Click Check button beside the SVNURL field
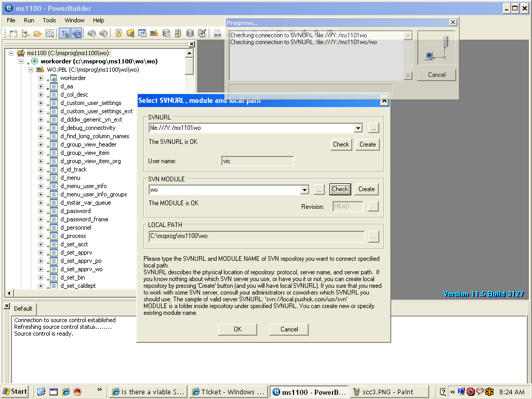This screenshot has width=532, height=399. [341, 144]
